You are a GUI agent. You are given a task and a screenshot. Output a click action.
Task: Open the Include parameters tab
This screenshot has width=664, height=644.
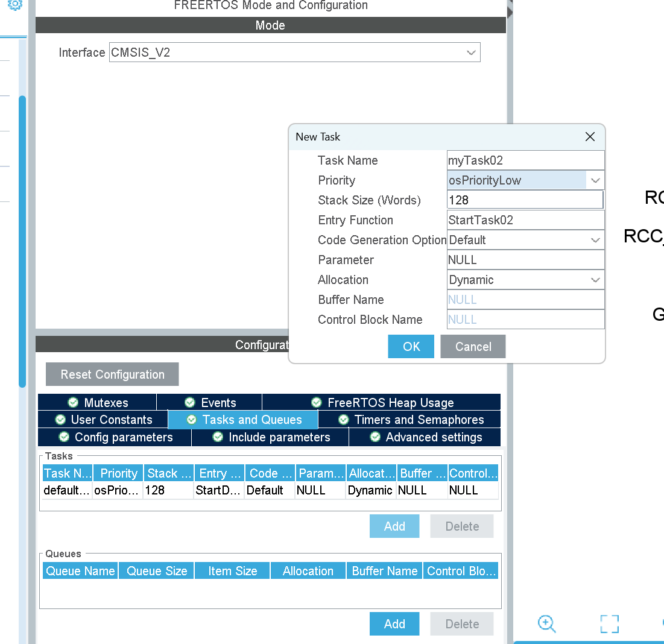point(270,437)
